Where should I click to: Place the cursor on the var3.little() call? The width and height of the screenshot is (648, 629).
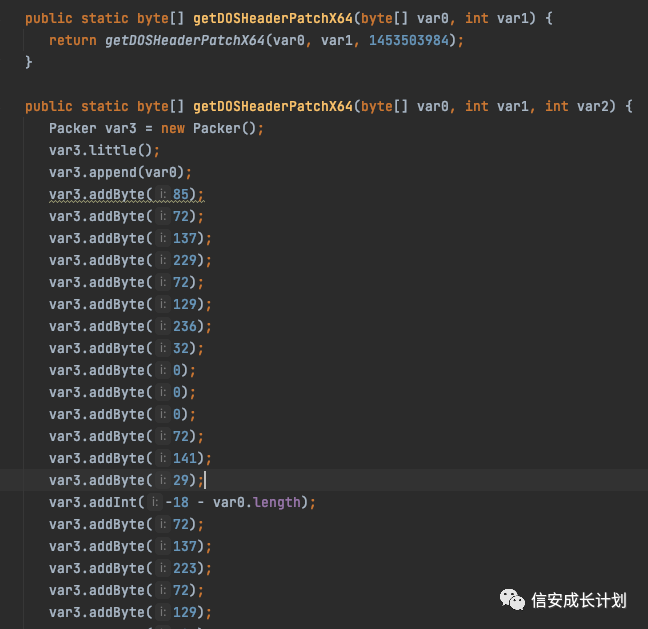[x=100, y=150]
